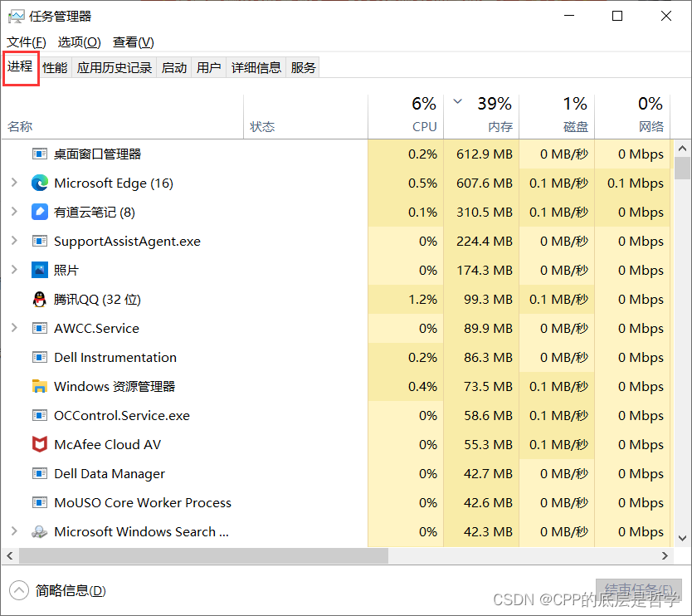
Task: Expand the 有道云笔记 (8) process group
Action: pos(15,212)
